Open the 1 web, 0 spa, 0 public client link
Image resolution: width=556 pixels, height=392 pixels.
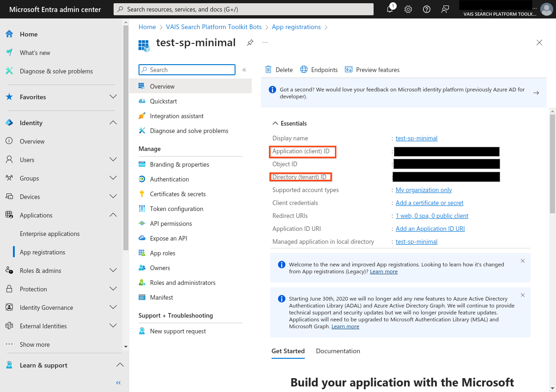[432, 216]
